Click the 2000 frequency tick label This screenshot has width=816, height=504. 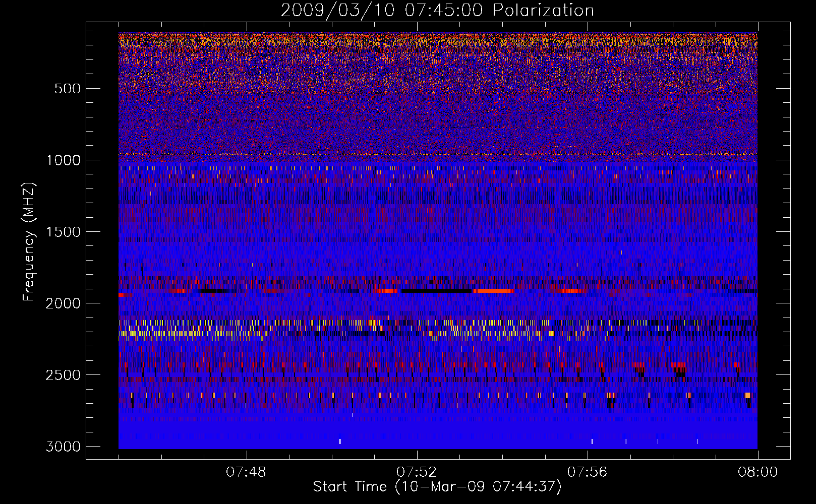pyautogui.click(x=63, y=303)
